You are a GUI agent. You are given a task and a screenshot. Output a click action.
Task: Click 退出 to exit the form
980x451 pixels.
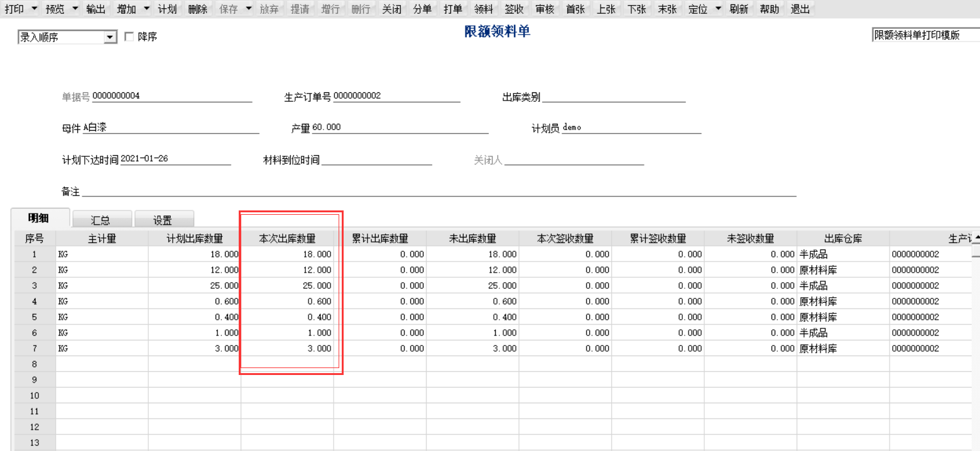(x=800, y=9)
